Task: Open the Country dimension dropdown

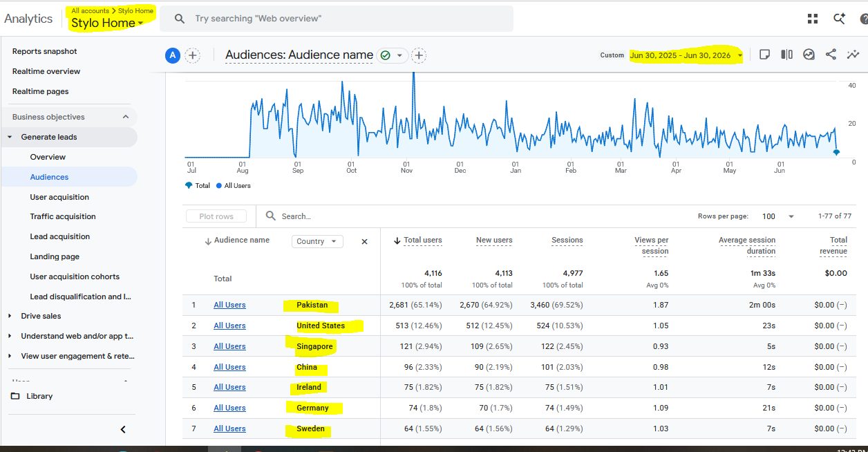Action: coord(317,241)
